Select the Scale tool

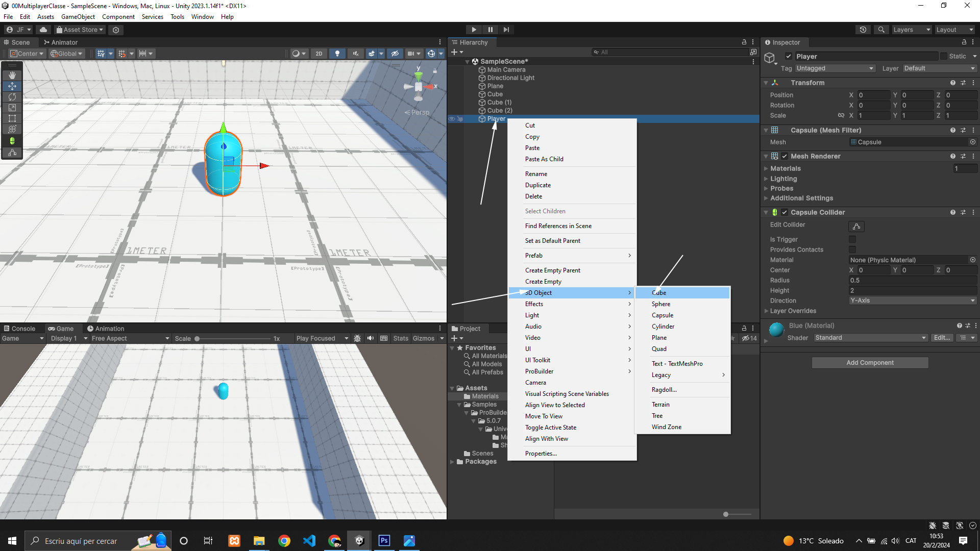click(x=12, y=108)
